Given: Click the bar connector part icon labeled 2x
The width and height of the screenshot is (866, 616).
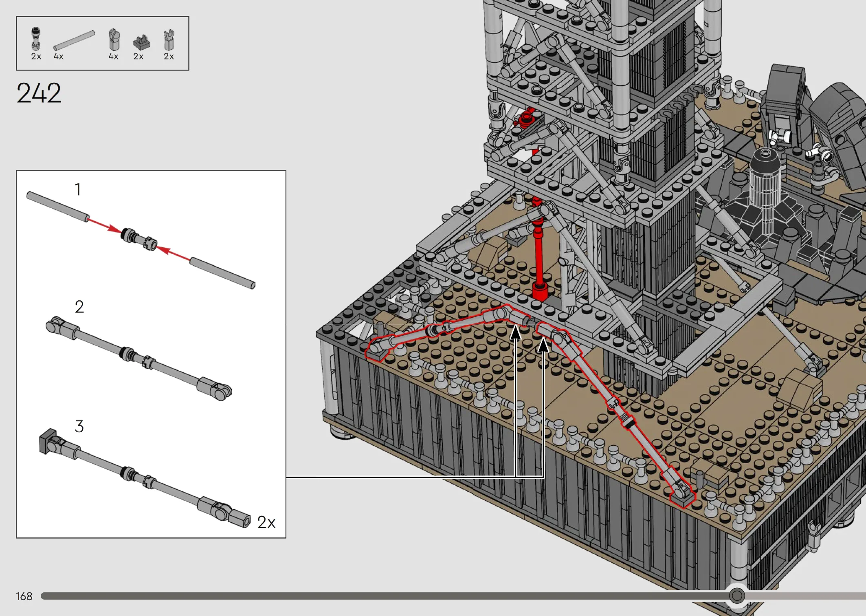Looking at the screenshot, I should click(36, 39).
